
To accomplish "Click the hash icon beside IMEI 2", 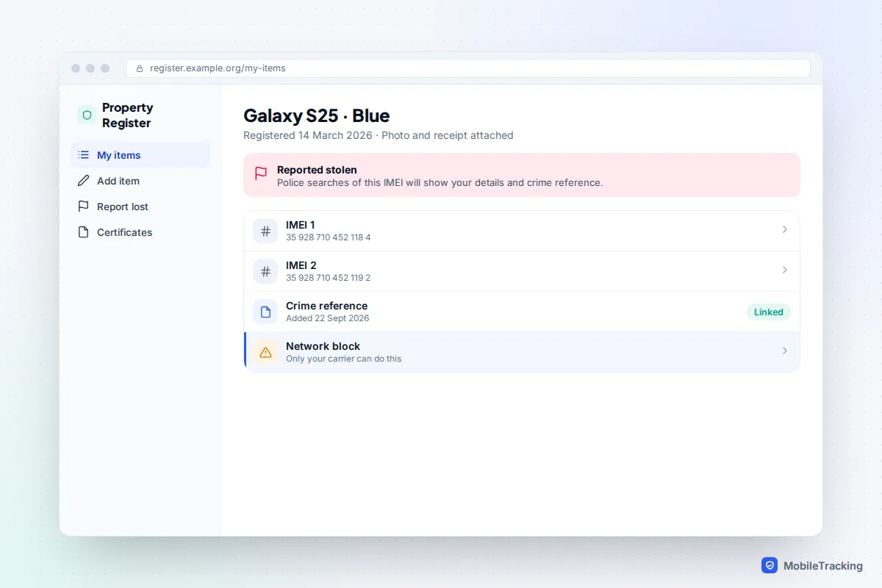I will point(265,271).
